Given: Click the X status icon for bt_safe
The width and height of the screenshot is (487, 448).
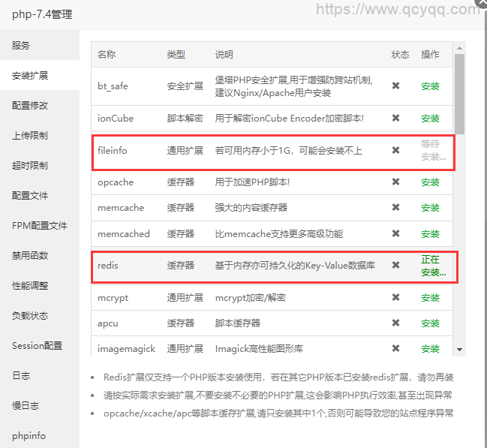Looking at the screenshot, I should 395,86.
